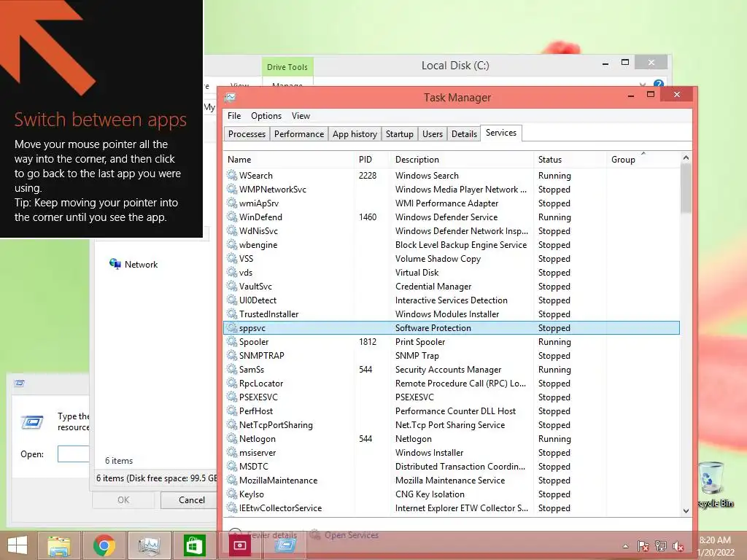Image resolution: width=747 pixels, height=560 pixels.
Task: Click the services list scroll down arrow
Action: [686, 510]
